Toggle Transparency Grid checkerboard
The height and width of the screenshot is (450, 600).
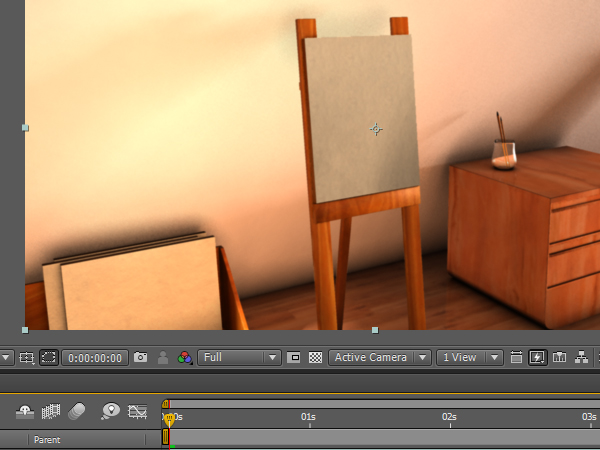coord(315,357)
